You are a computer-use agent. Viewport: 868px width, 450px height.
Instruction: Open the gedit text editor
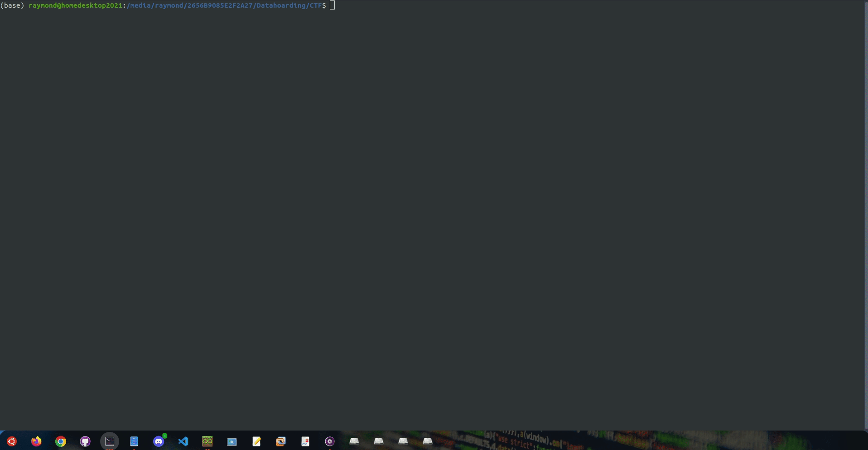(x=256, y=441)
